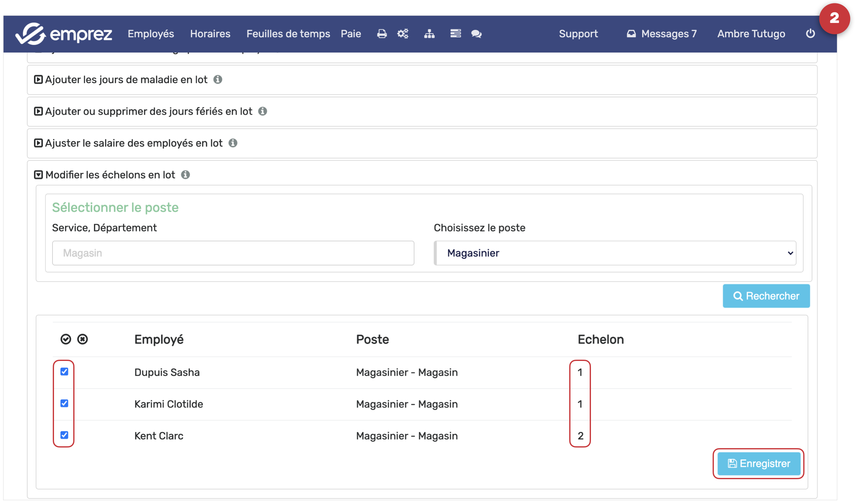Click the Service, Département input field
The image size is (856, 504).
(x=233, y=253)
